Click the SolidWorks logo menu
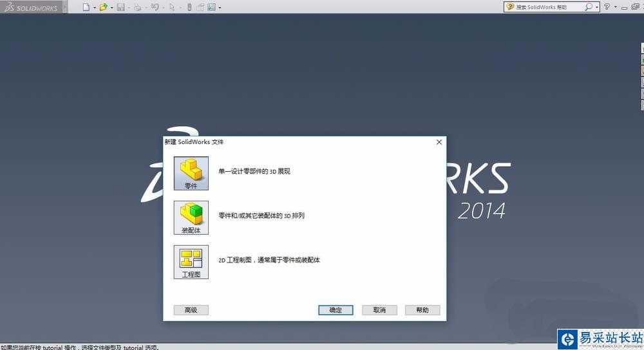 coord(31,7)
